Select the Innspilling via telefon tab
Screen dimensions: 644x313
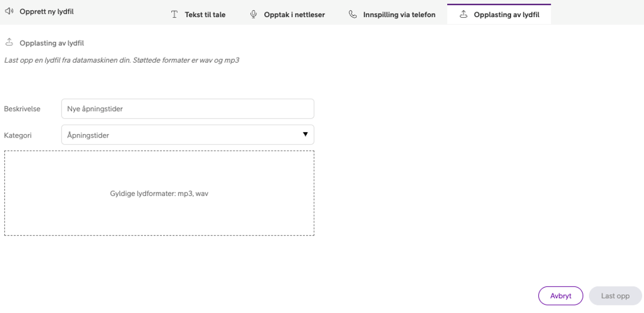399,15
